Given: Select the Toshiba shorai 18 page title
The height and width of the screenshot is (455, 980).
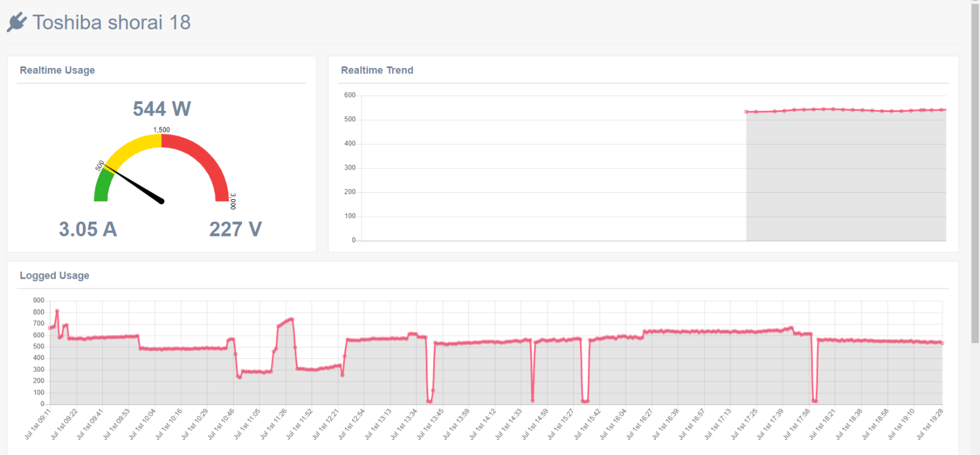Looking at the screenshot, I should click(x=111, y=23).
